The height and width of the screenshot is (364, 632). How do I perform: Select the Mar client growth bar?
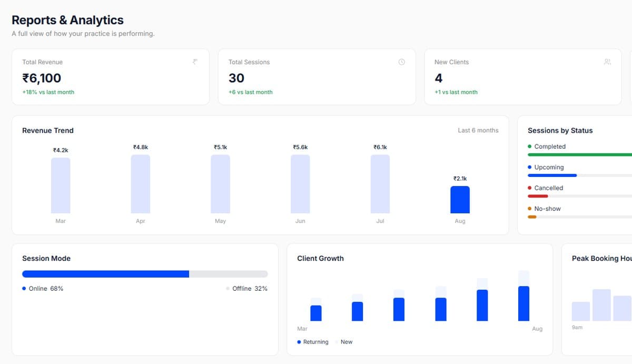point(316,309)
